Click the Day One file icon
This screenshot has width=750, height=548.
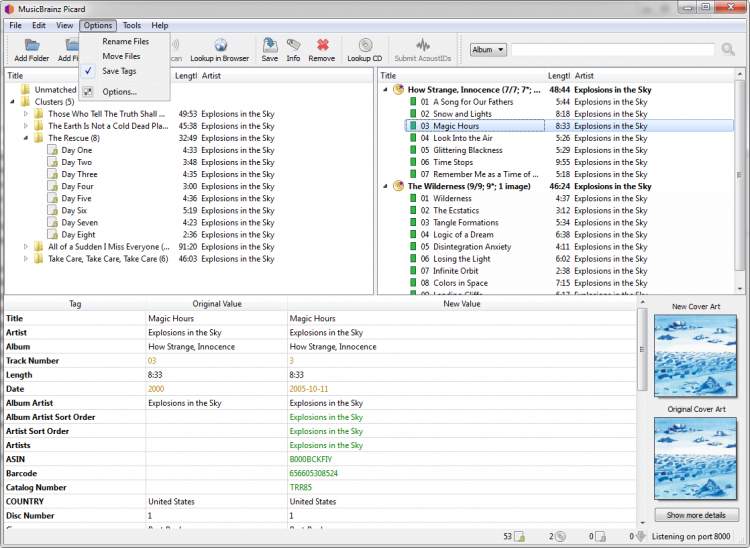[x=53, y=150]
